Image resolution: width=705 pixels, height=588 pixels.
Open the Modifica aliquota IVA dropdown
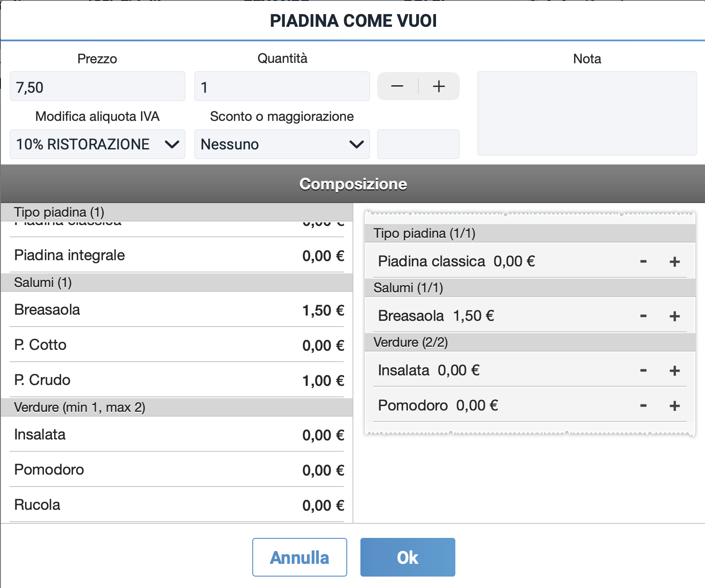pos(97,144)
